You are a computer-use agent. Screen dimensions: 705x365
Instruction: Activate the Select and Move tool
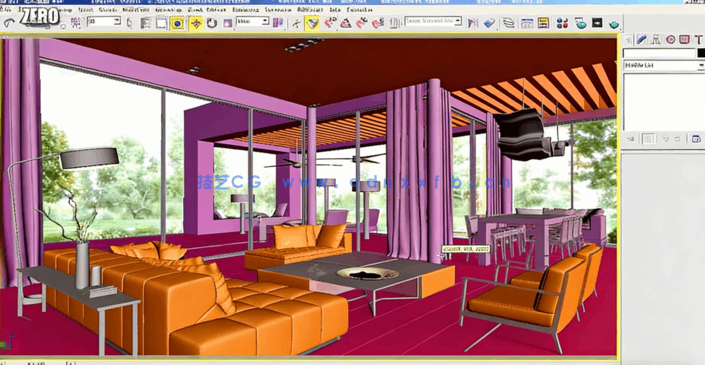pos(196,23)
